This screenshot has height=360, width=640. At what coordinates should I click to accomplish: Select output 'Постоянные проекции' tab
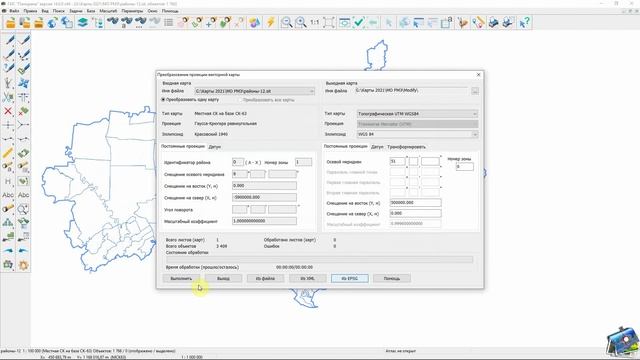click(345, 146)
